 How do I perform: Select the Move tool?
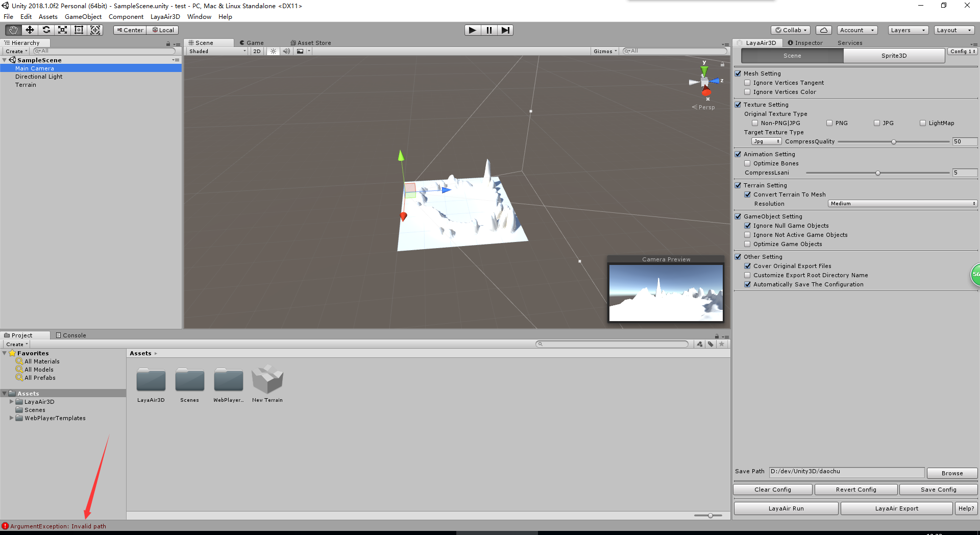pos(30,30)
